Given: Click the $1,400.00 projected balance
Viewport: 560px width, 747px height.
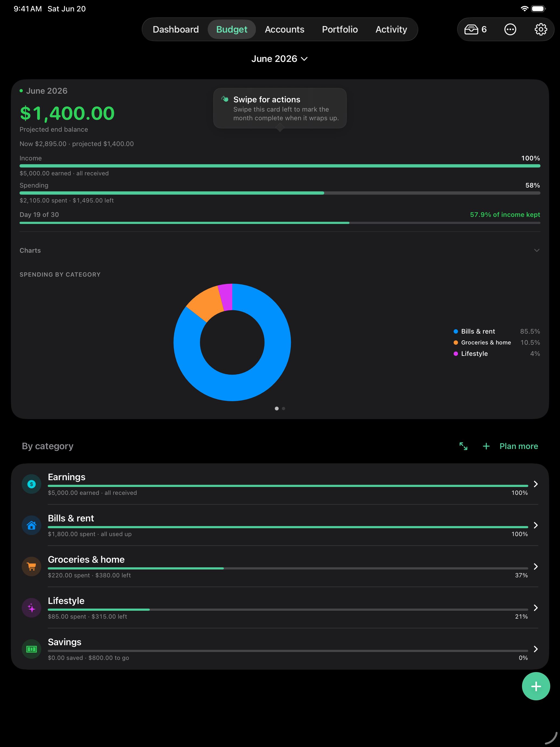Looking at the screenshot, I should point(67,113).
